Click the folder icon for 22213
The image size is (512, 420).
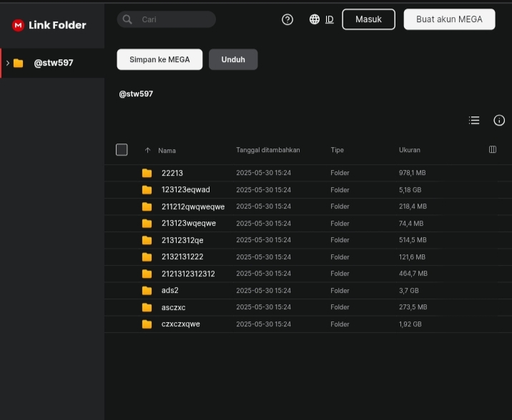pyautogui.click(x=147, y=173)
